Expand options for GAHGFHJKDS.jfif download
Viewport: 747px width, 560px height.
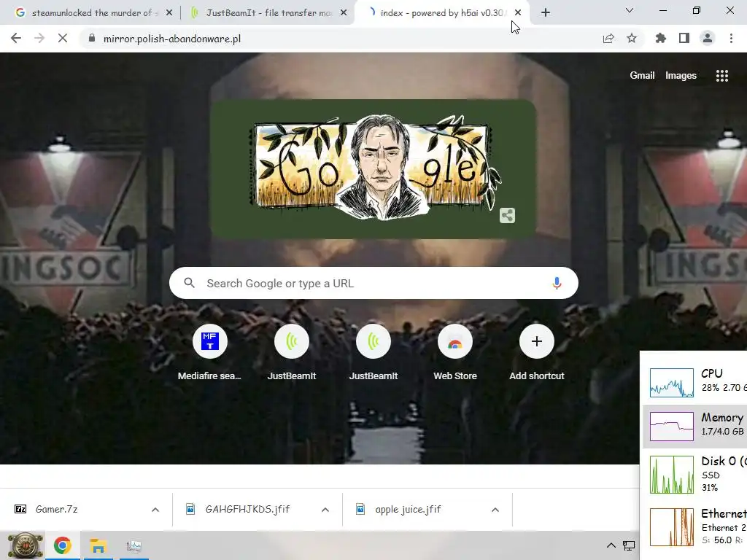[325, 510]
